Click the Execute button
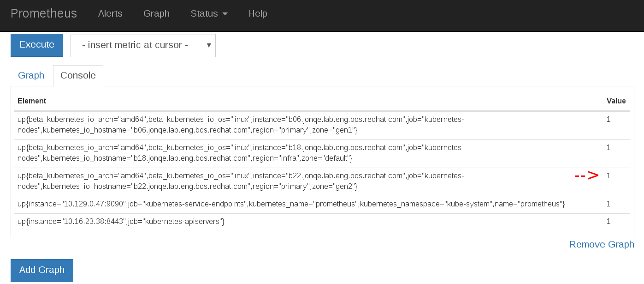644x284 pixels. (37, 45)
